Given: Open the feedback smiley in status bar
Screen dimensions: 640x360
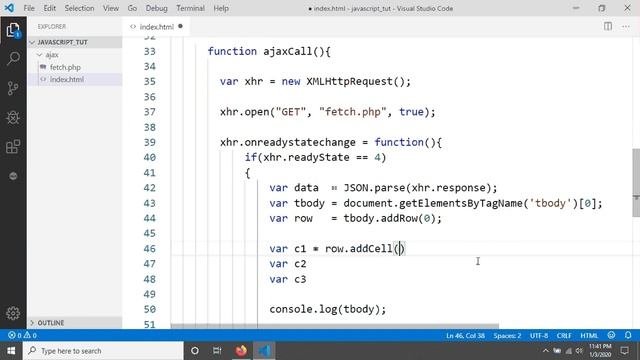Looking at the screenshot, I should [x=611, y=335].
